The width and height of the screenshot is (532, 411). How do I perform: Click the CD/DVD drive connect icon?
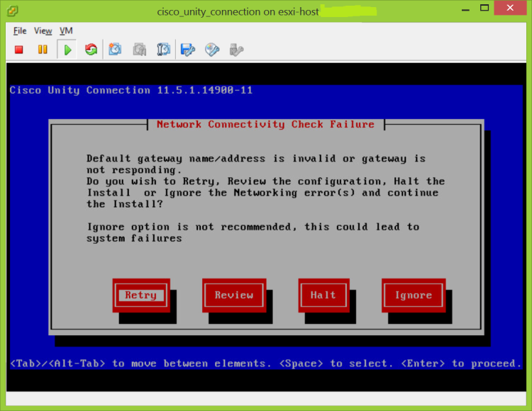pos(212,50)
